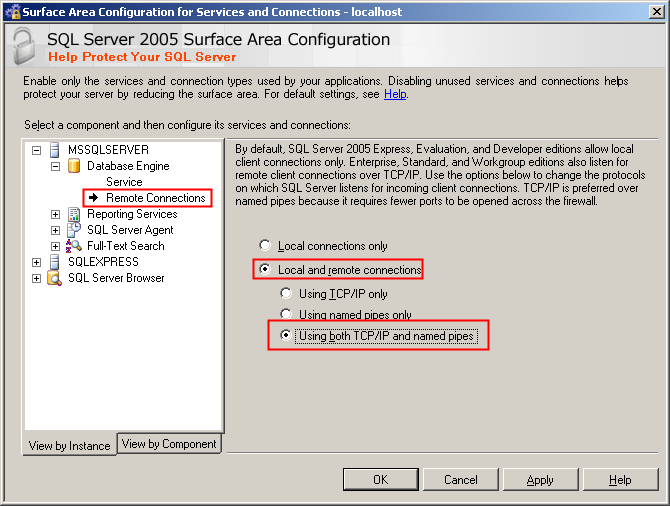Click the MSSQLSERVER server instance icon

(x=54, y=150)
